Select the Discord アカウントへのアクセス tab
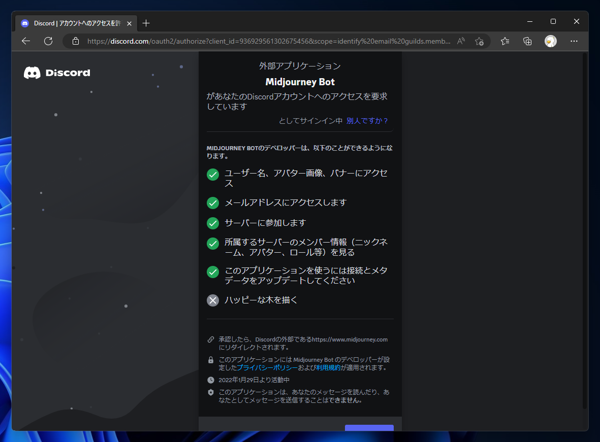The height and width of the screenshot is (442, 600). point(76,23)
